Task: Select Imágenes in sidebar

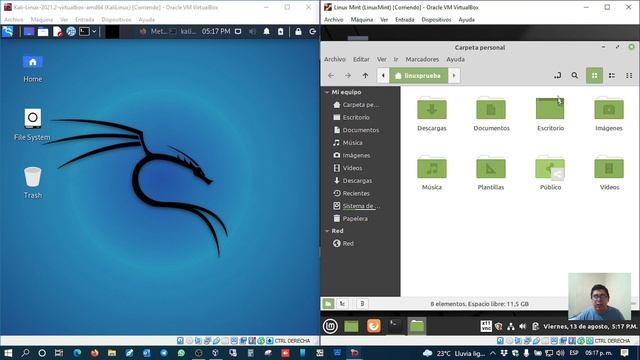Action: pos(352,156)
